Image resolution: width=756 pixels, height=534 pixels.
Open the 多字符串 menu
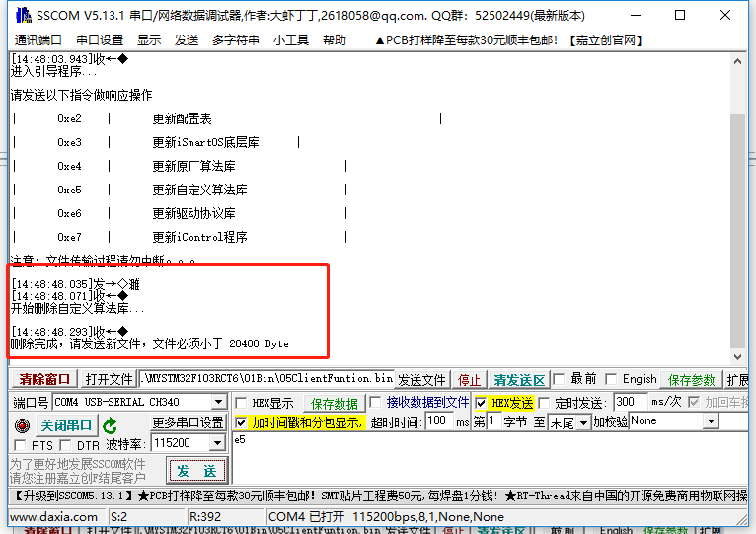pyautogui.click(x=235, y=40)
